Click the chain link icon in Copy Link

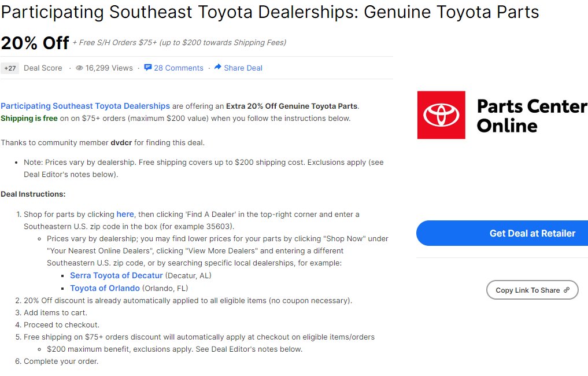pyautogui.click(x=567, y=290)
